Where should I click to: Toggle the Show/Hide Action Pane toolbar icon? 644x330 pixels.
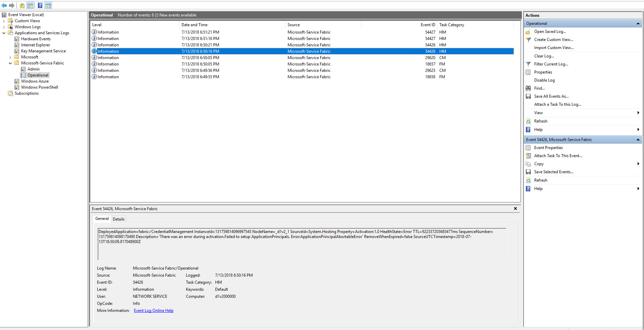tap(48, 5)
